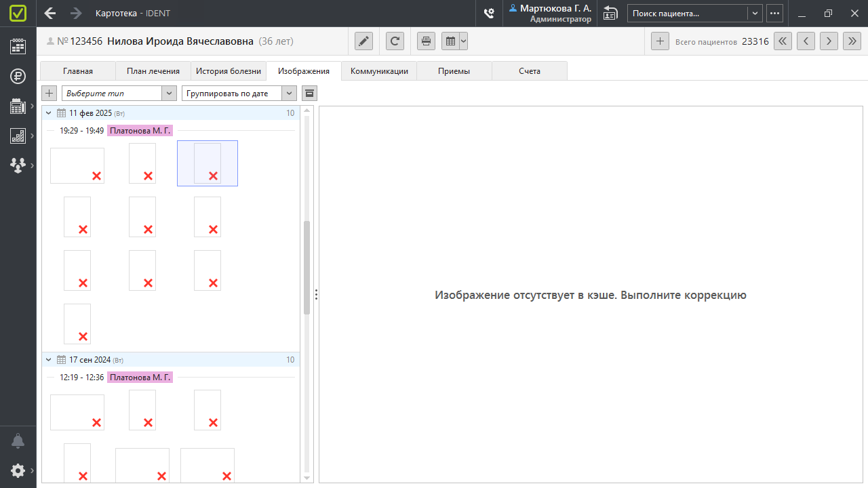Jump to the last patient
868x488 pixels.
[x=852, y=41]
